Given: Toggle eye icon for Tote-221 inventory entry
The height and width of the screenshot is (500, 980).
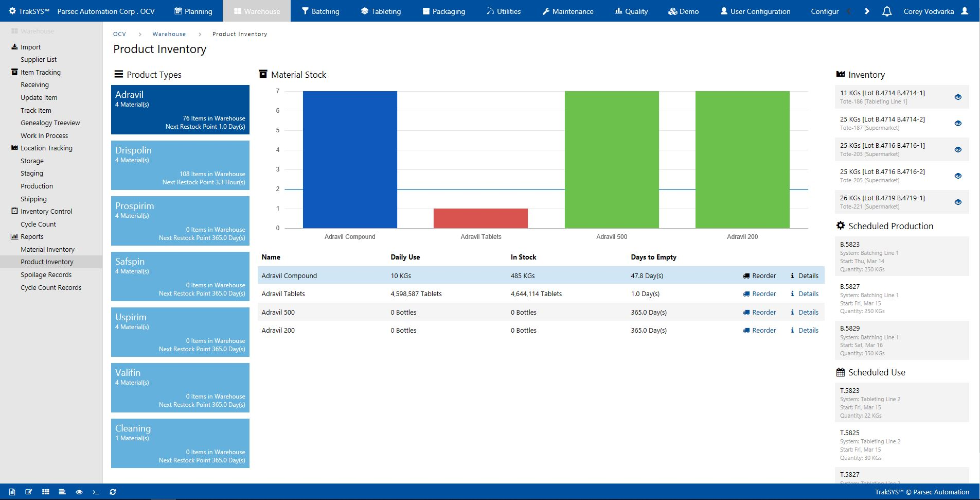Looking at the screenshot, I should tap(958, 202).
